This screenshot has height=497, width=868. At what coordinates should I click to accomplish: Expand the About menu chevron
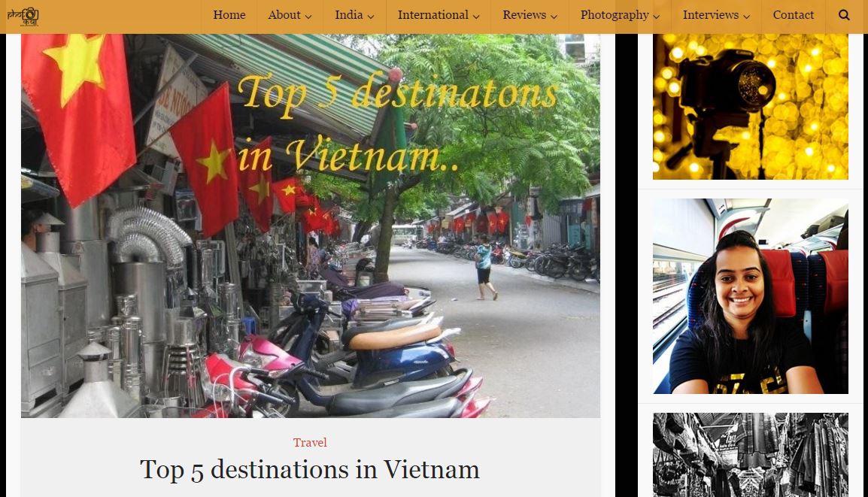coord(308,17)
